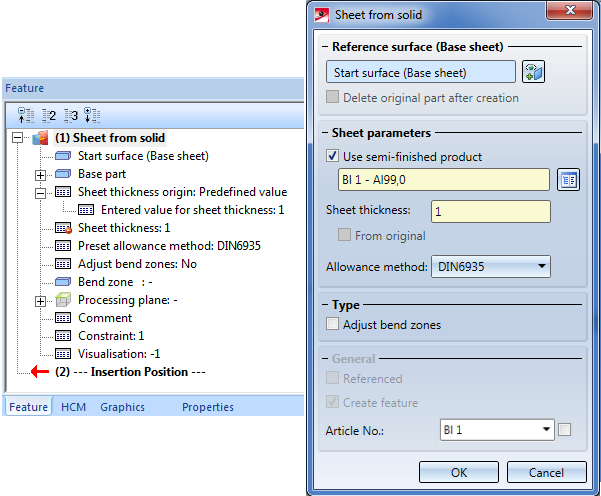Expand the Base part tree node
Screen dimensions: 601x496
tap(41, 174)
